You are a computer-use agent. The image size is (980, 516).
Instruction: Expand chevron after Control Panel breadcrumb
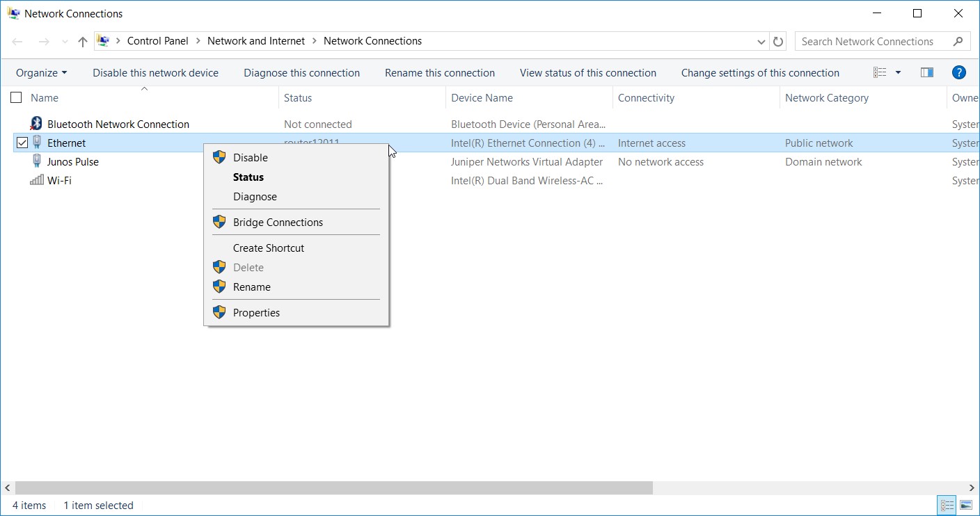pyautogui.click(x=198, y=41)
